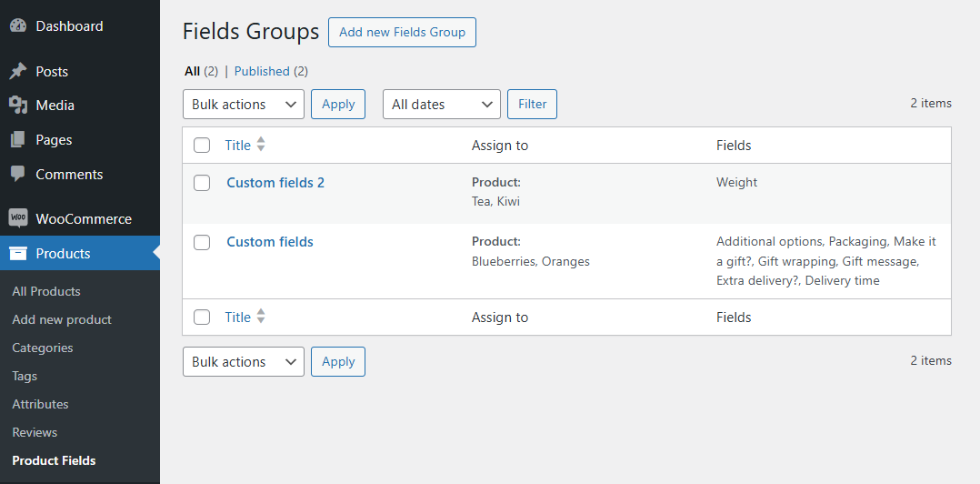Click the Pages icon in sidebar
Viewport: 980px width, 484px height.
coord(18,140)
